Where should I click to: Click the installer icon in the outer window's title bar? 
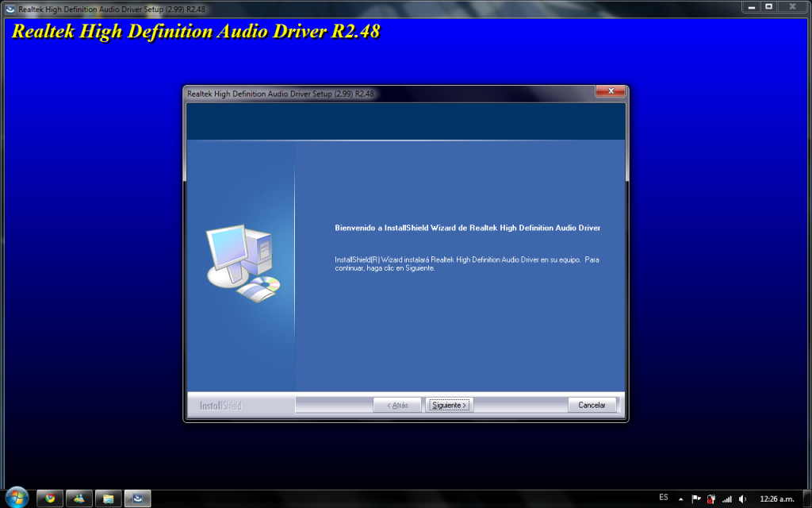pyautogui.click(x=10, y=9)
